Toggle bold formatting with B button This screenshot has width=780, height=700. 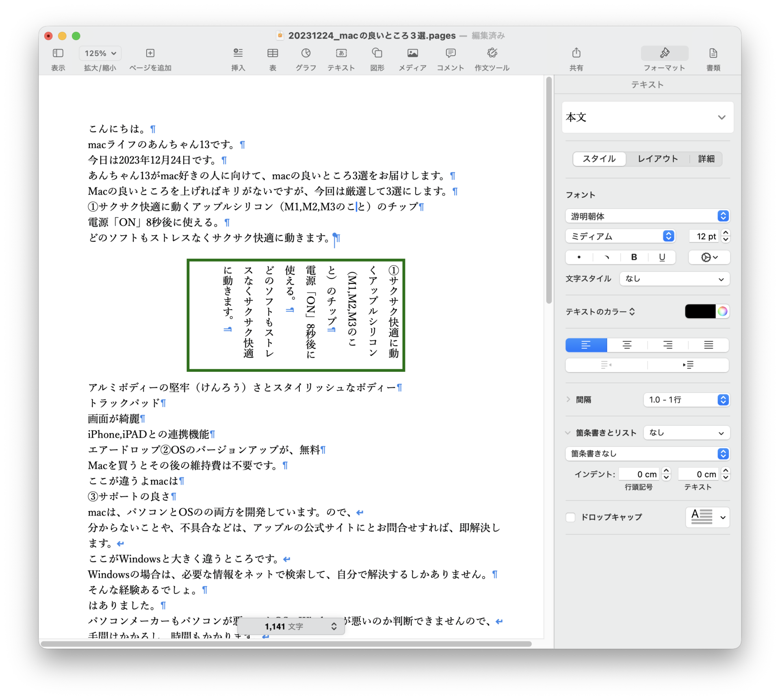point(634,257)
